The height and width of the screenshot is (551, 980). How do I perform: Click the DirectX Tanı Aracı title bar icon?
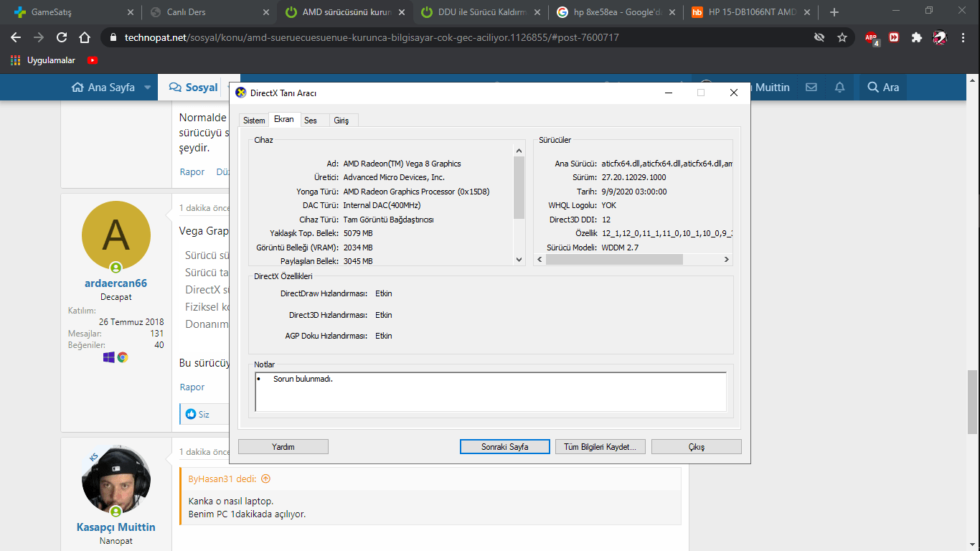click(x=241, y=93)
